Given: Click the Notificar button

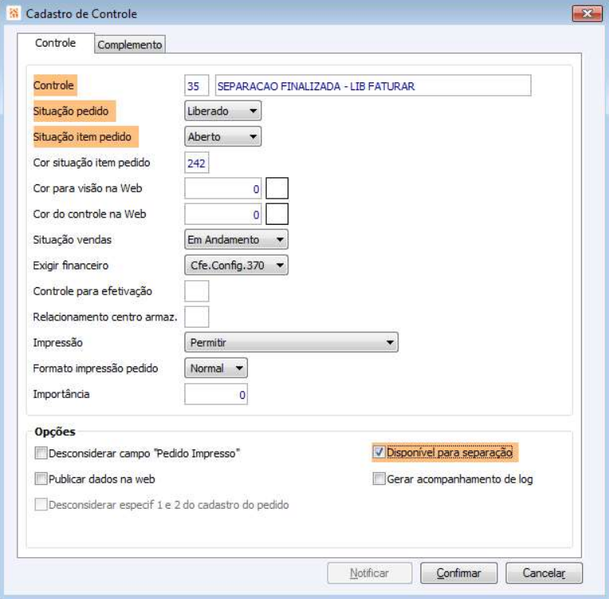Looking at the screenshot, I should [369, 573].
